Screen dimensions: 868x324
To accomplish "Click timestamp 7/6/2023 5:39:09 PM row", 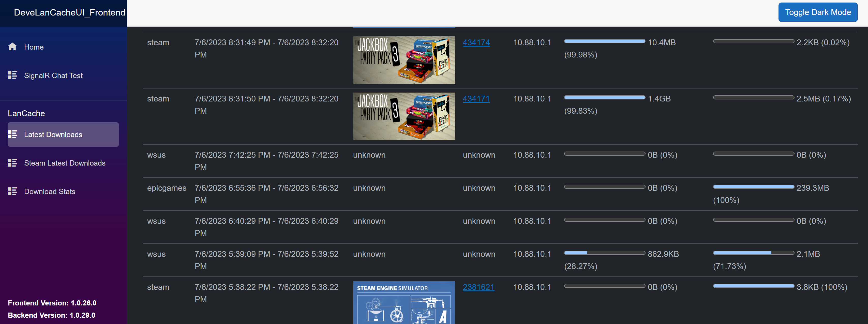I will (x=266, y=260).
